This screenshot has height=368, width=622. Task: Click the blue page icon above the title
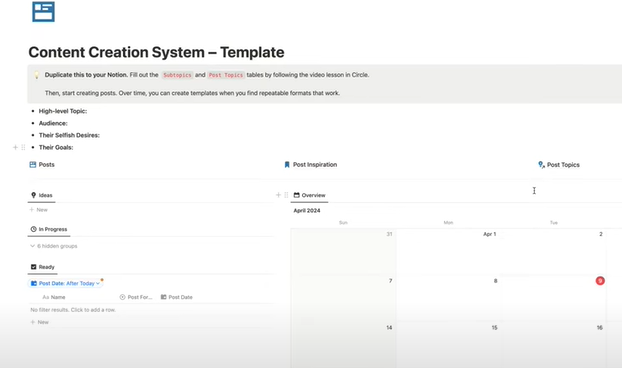tap(43, 12)
